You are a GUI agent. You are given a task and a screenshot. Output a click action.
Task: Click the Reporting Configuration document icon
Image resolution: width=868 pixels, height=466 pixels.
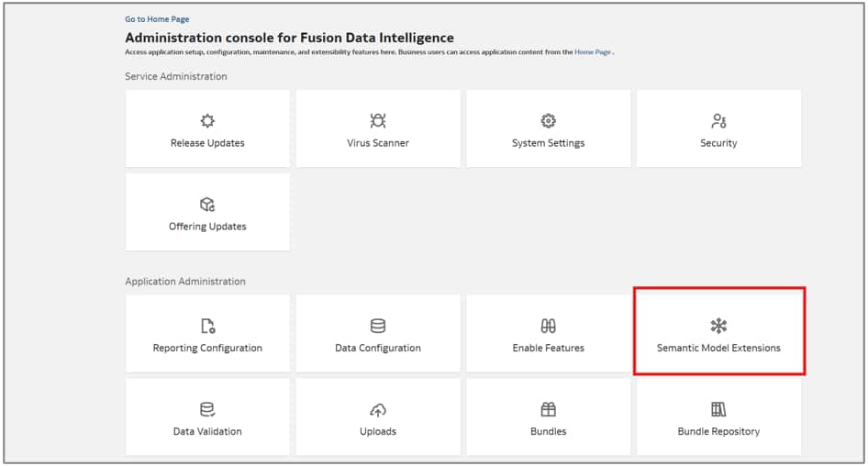click(x=207, y=327)
